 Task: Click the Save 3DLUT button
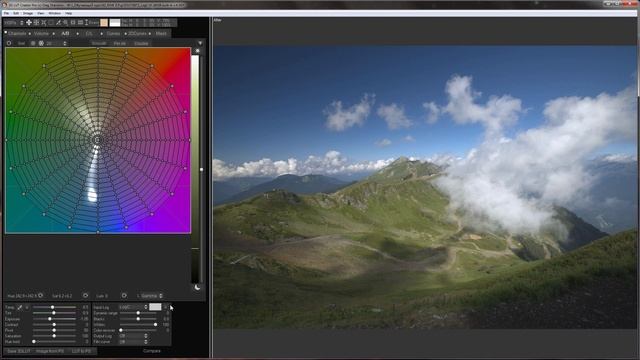tap(19, 351)
